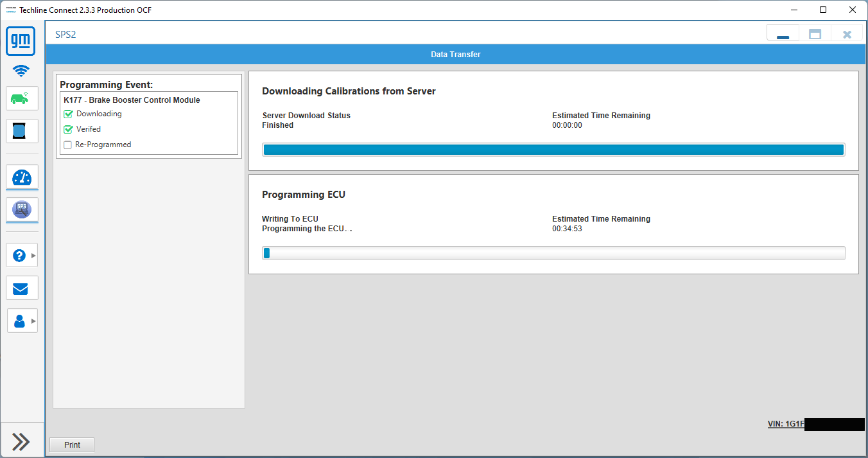This screenshot has width=868, height=458.
Task: Toggle the Downloading checkbox
Action: tap(68, 114)
